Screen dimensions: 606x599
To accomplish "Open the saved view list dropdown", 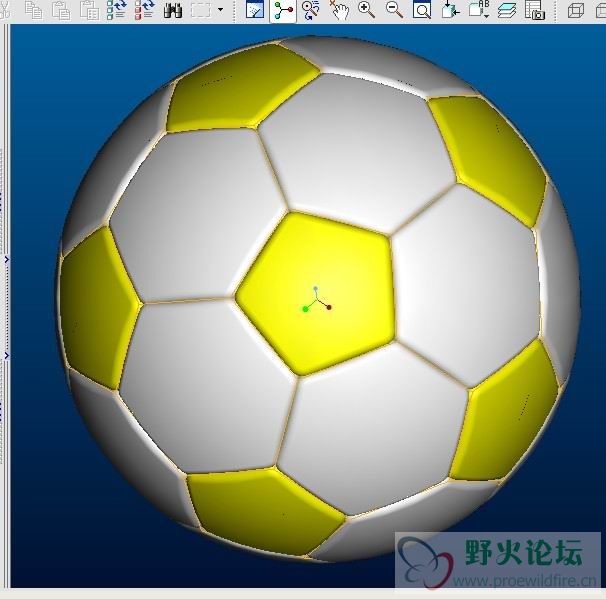I will tap(479, 10).
